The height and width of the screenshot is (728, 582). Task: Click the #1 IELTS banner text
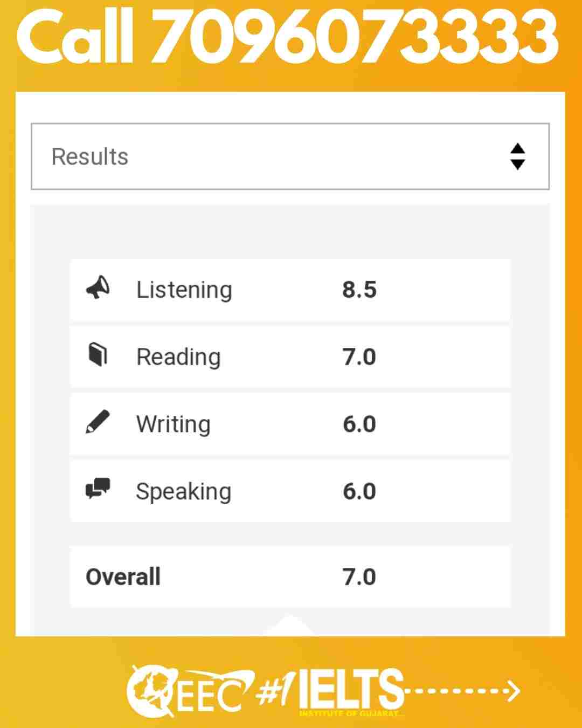pyautogui.click(x=330, y=689)
